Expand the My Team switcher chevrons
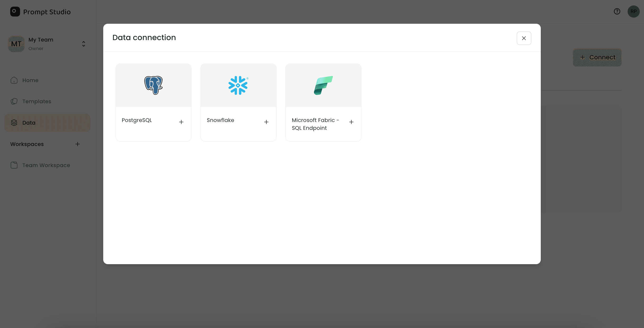The image size is (644, 328). [x=84, y=44]
